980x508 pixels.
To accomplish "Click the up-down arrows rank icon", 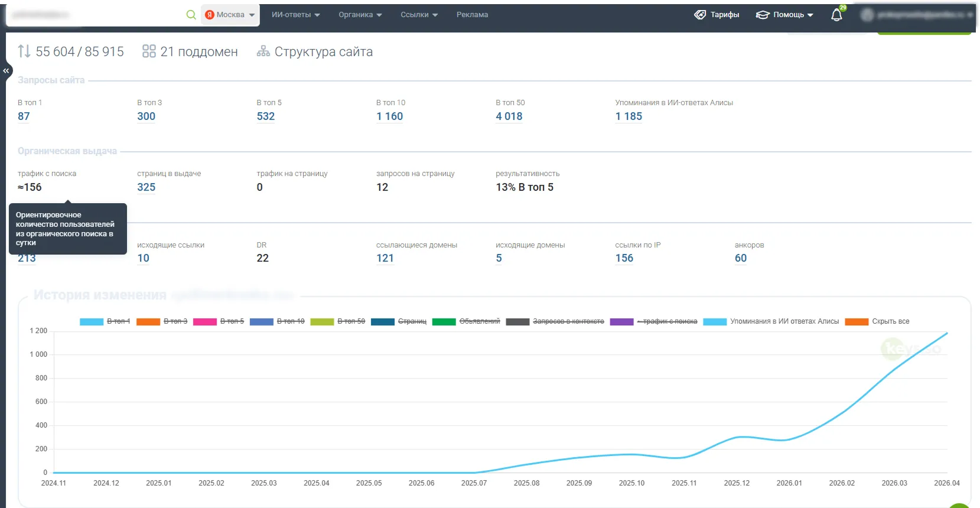I will pos(24,51).
